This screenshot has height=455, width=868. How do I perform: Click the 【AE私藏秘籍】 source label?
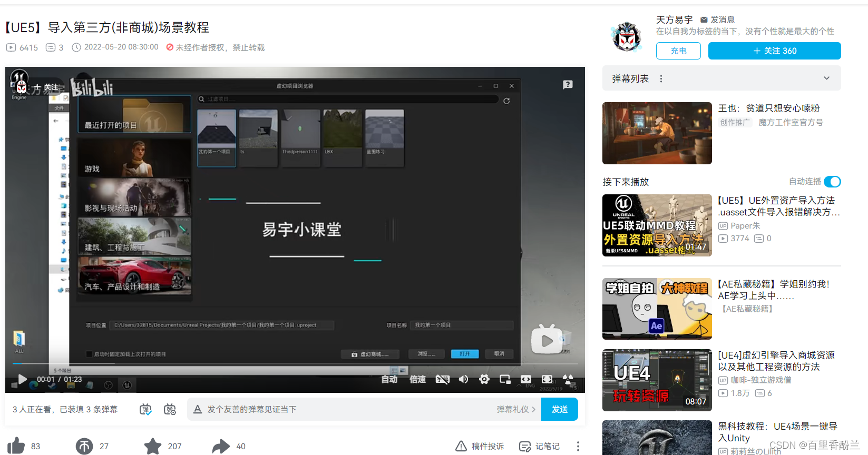click(x=747, y=309)
